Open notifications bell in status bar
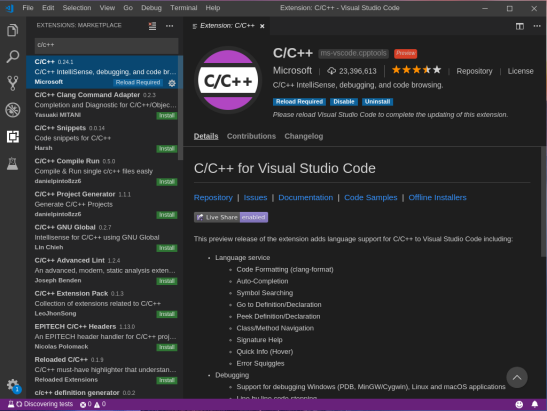Image resolution: width=547 pixels, height=411 pixels. (x=534, y=404)
